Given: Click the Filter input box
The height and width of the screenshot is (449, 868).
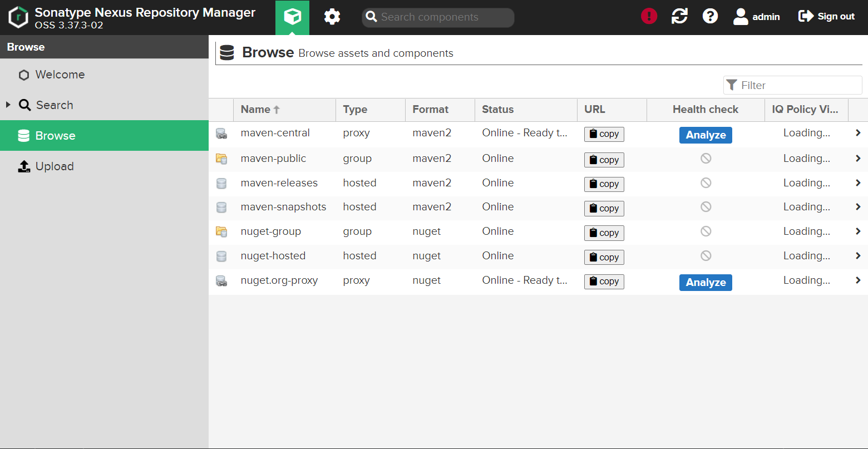Looking at the screenshot, I should 793,85.
